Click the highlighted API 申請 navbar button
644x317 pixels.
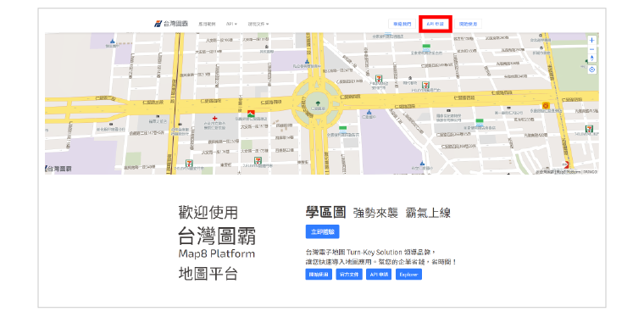click(436, 25)
